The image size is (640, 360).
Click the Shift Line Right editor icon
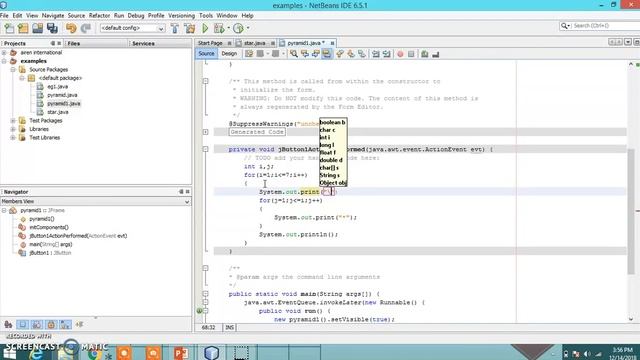pos(387,54)
